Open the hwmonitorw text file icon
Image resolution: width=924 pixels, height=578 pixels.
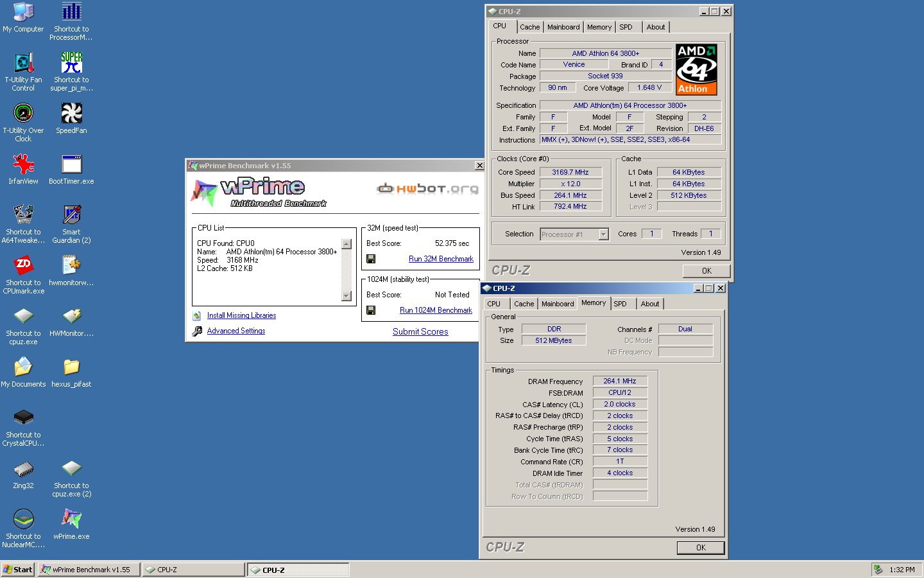71,265
